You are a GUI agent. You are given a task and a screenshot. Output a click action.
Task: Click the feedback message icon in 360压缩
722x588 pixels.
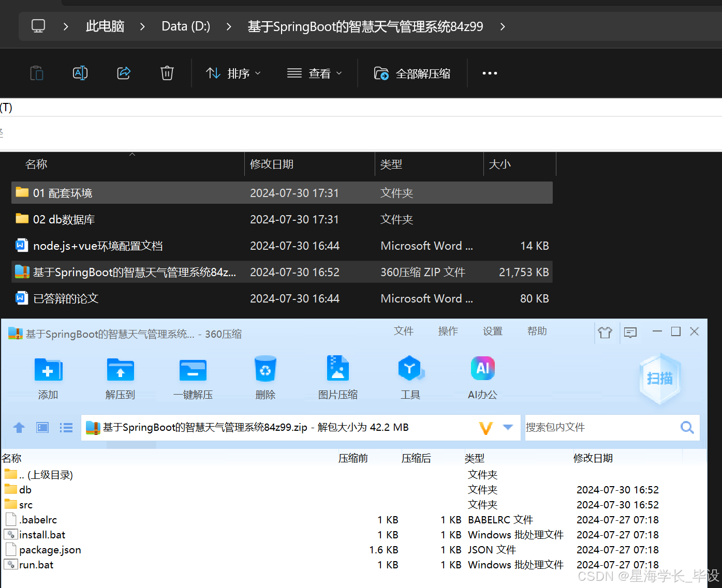click(x=630, y=332)
